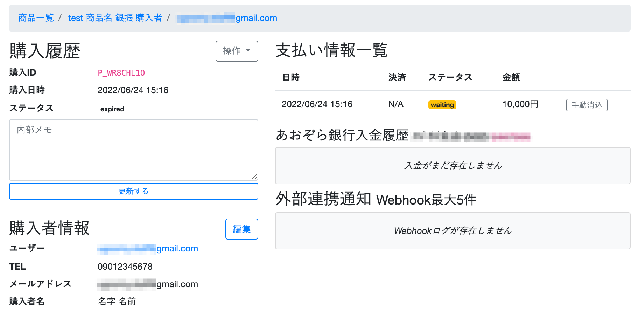Grab the memo textarea resize handle

pos(254,177)
